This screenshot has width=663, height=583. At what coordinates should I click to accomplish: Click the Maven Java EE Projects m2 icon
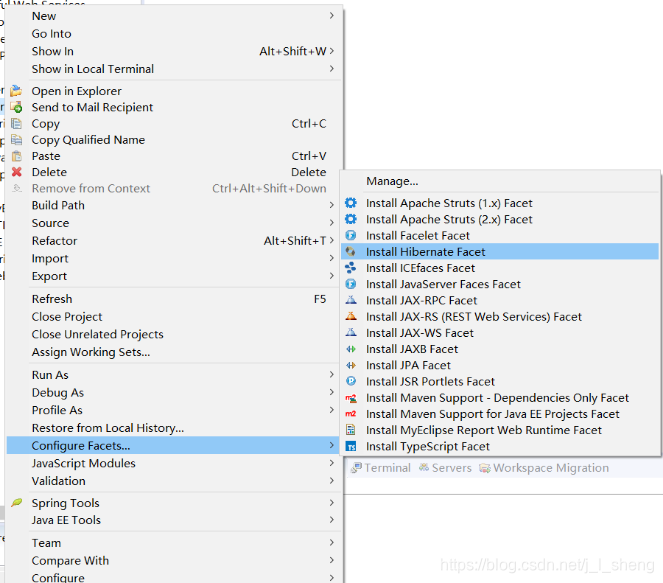pos(351,414)
